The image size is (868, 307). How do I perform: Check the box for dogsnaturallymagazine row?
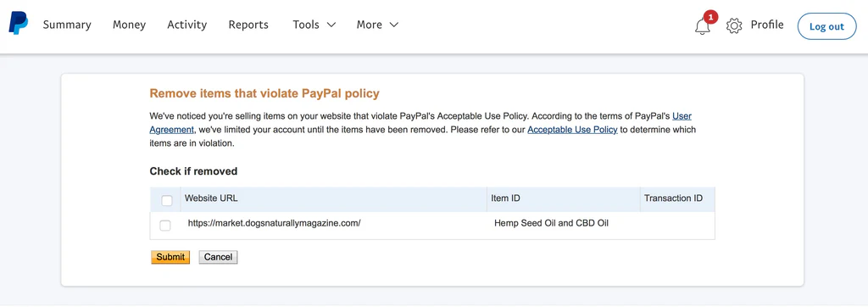point(165,226)
